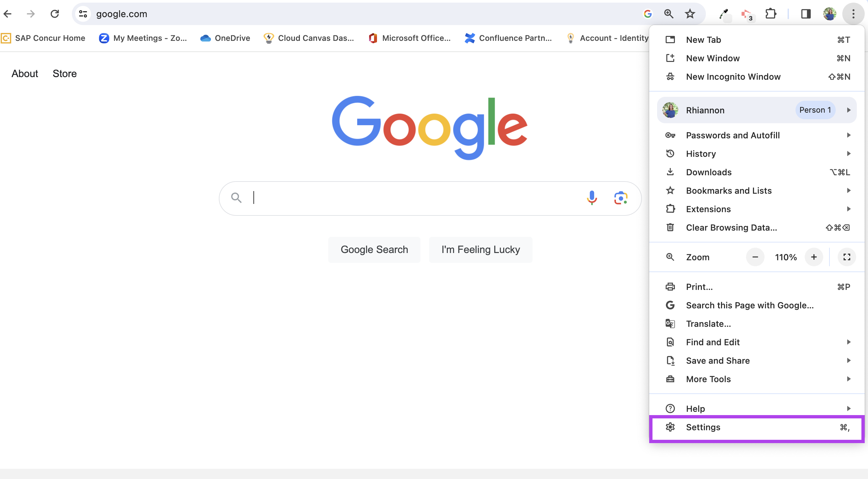Decrease zoom with minus button
The height and width of the screenshot is (479, 868).
(755, 257)
